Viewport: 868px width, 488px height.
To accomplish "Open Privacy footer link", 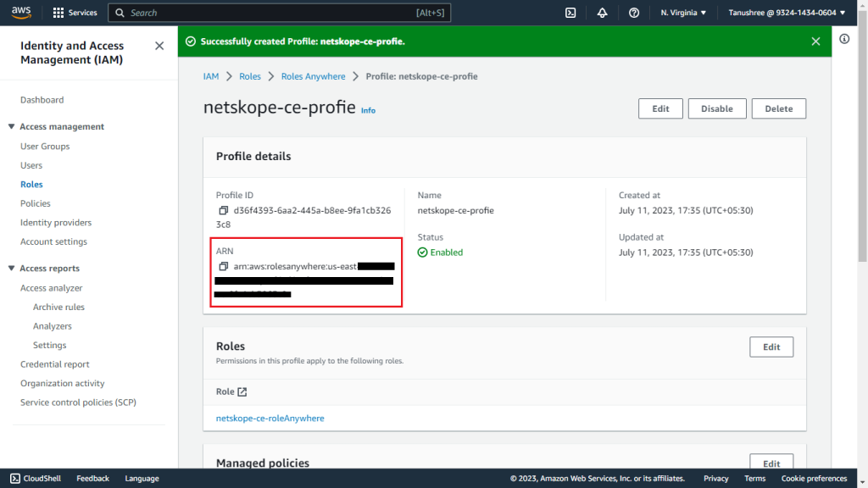I will (715, 479).
